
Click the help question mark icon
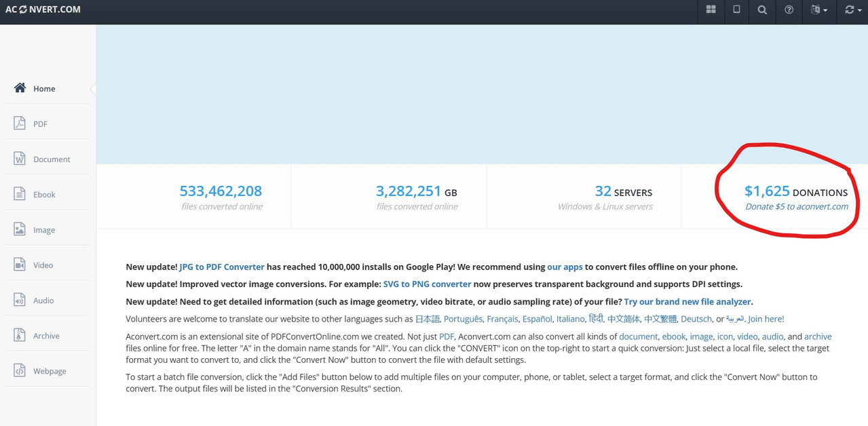[x=789, y=9]
